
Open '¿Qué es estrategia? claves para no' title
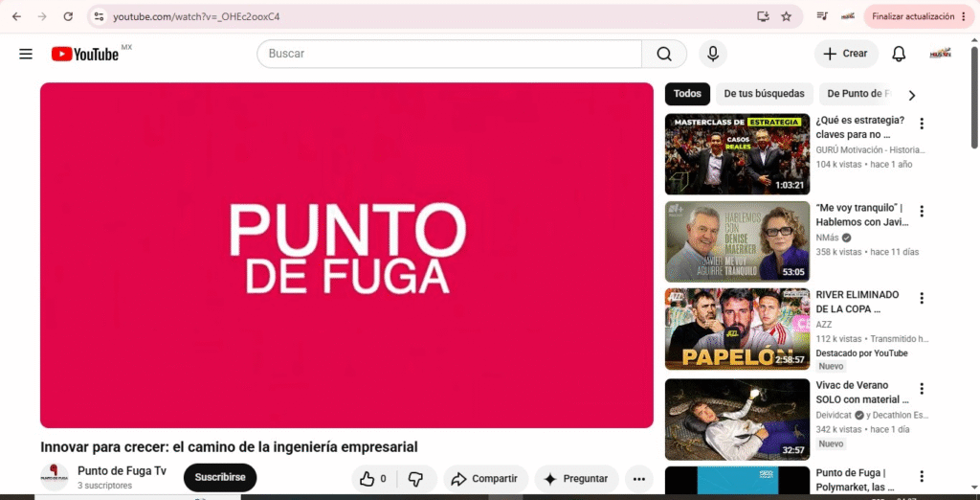point(860,127)
